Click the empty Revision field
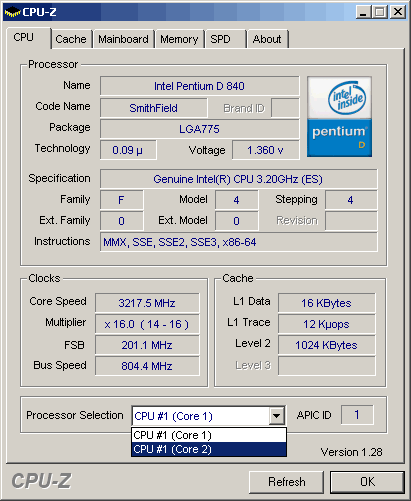Viewport: 411px width, 501px height. click(351, 221)
